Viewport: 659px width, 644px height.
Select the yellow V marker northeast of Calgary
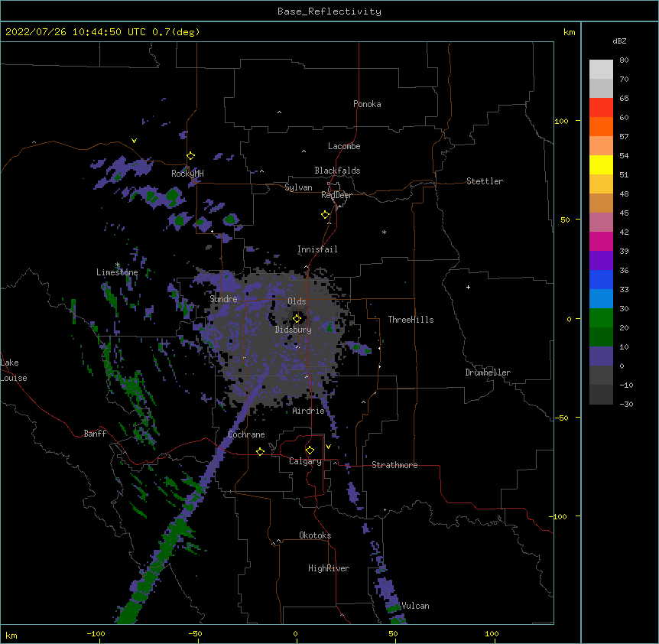[328, 447]
